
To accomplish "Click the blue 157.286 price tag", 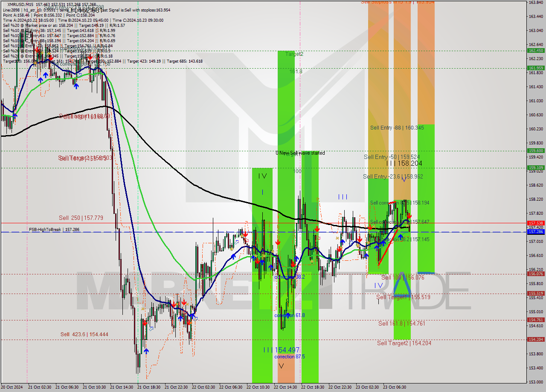I will [536, 232].
